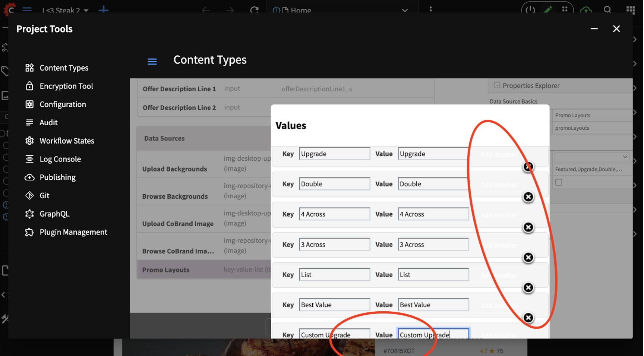644x356 pixels.
Task: Select Encryption Tool in the sidebar
Action: coord(66,86)
